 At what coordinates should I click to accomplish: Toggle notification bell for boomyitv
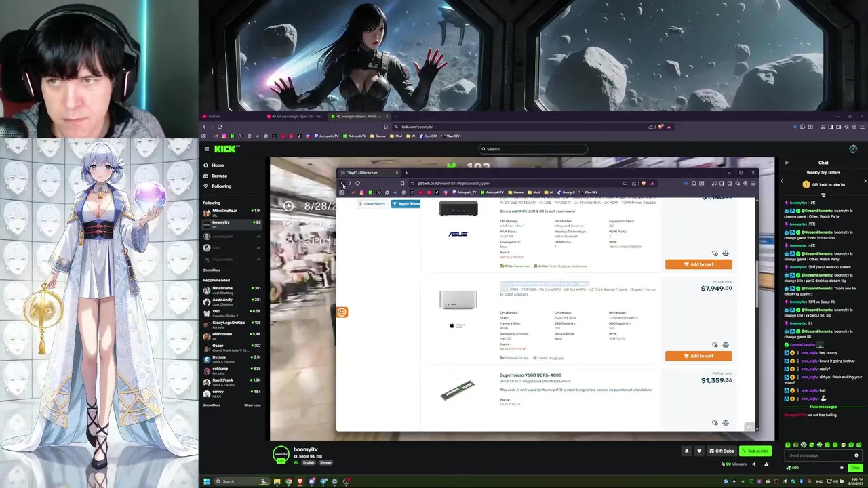pos(686,451)
